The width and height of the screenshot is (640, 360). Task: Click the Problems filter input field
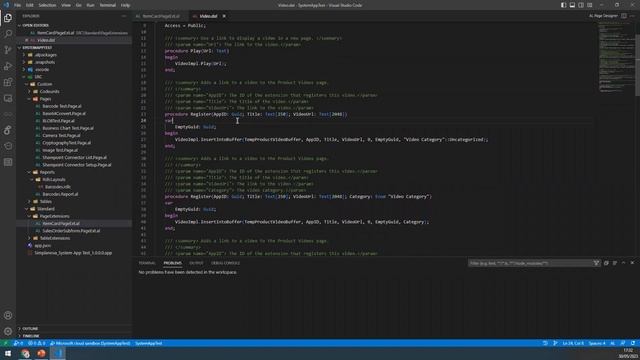(530, 263)
